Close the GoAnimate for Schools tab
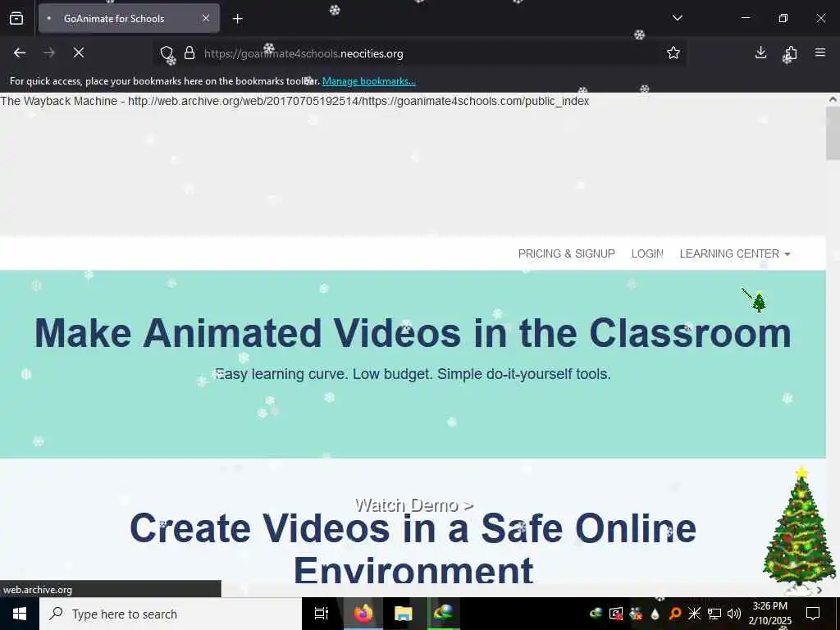The width and height of the screenshot is (840, 630). click(x=206, y=18)
